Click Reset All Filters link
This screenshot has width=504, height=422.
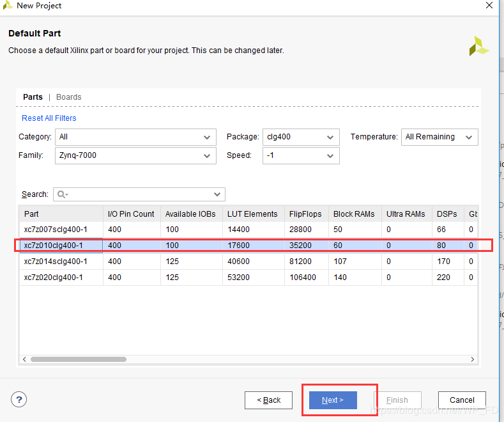click(49, 118)
